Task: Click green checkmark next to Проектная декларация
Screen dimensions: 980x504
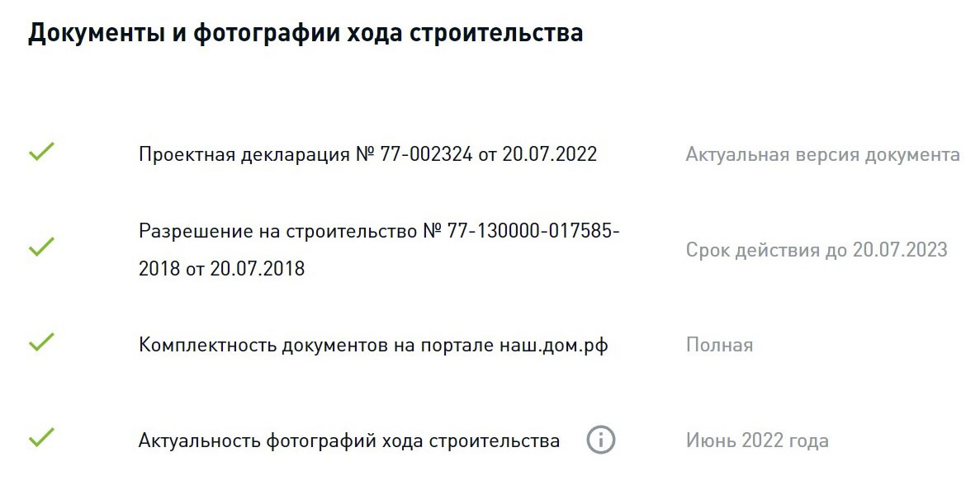Action: 42,151
